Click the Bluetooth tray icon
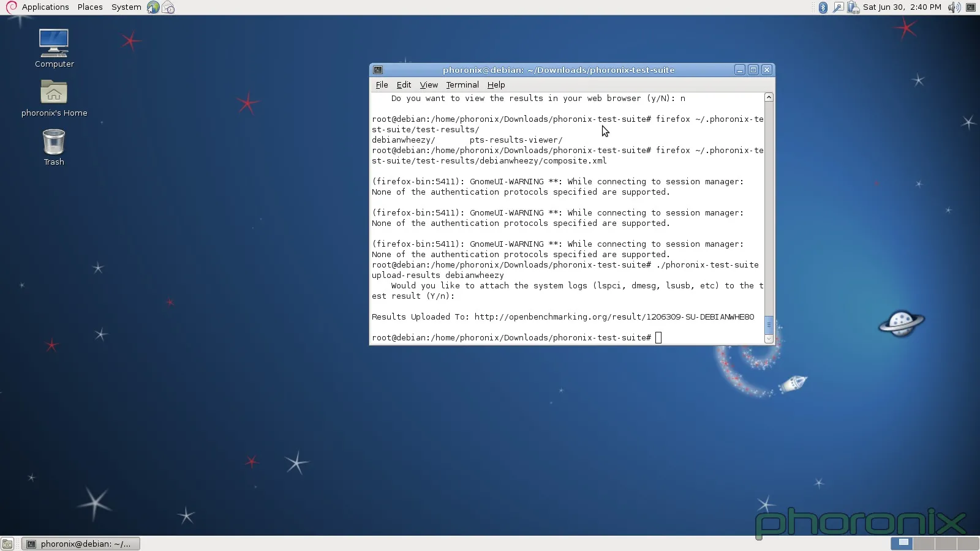980x551 pixels. [x=823, y=7]
